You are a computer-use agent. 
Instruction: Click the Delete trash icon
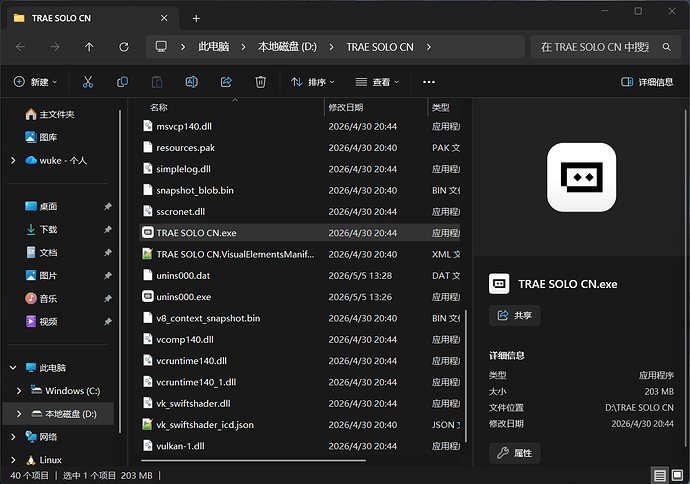coord(261,82)
